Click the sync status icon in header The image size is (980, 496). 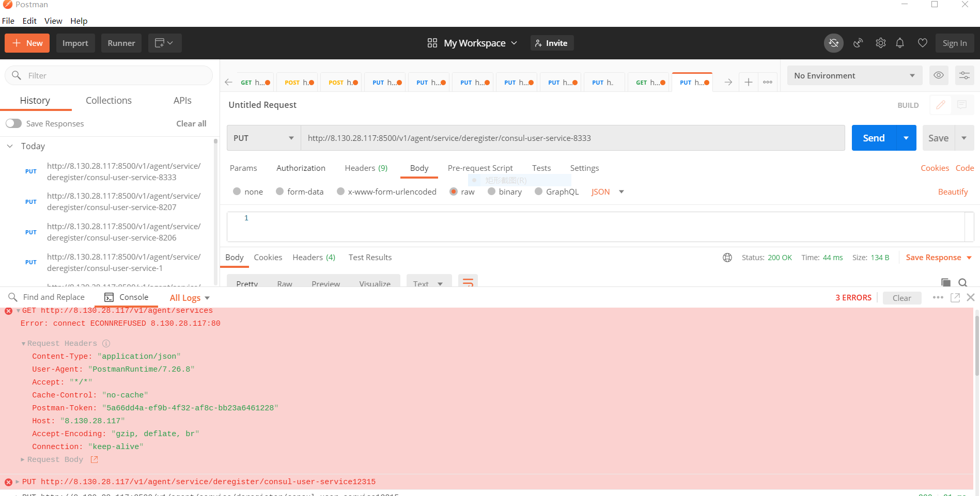[833, 43]
